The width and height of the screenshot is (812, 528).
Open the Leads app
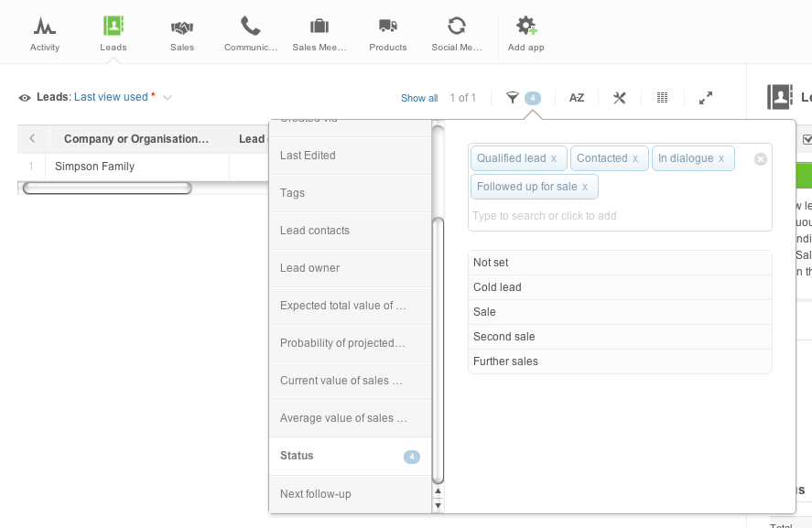113,34
